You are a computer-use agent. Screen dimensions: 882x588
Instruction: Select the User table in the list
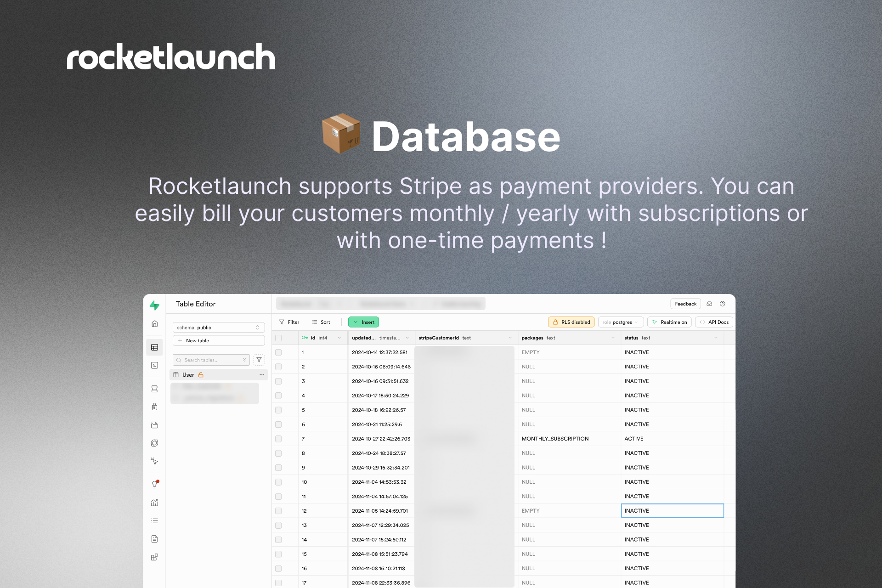coord(219,375)
